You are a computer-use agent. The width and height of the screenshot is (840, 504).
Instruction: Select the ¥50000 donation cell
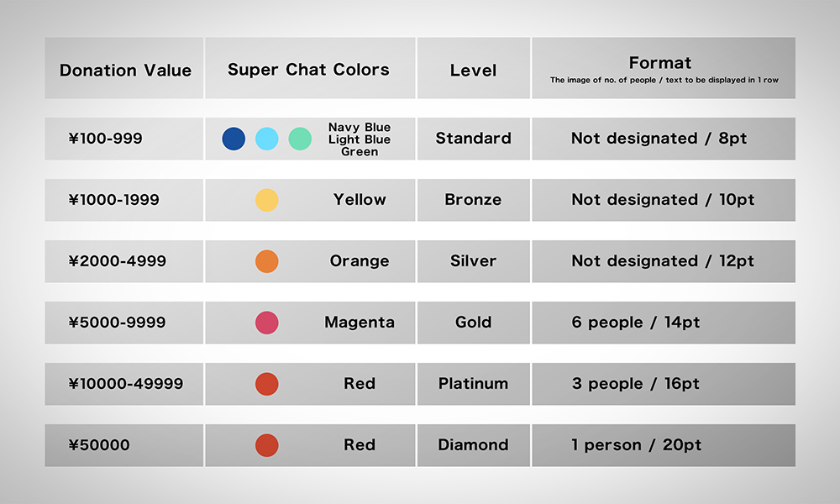click(124, 445)
